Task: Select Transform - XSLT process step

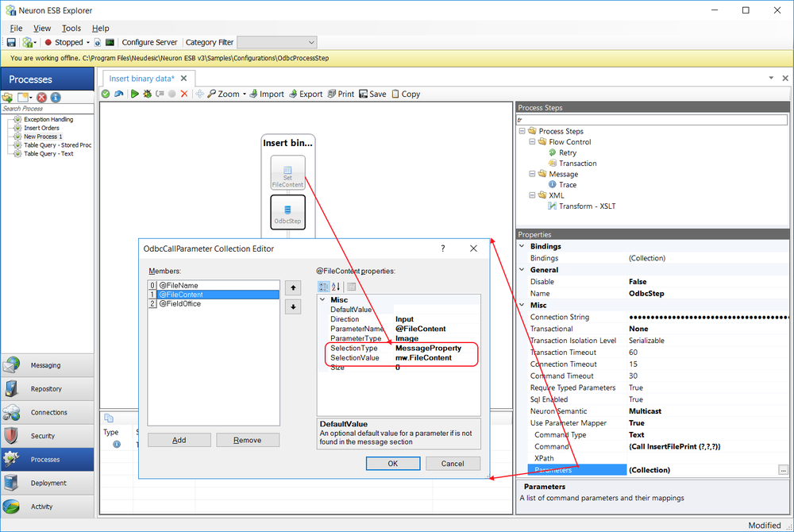Action: (588, 206)
